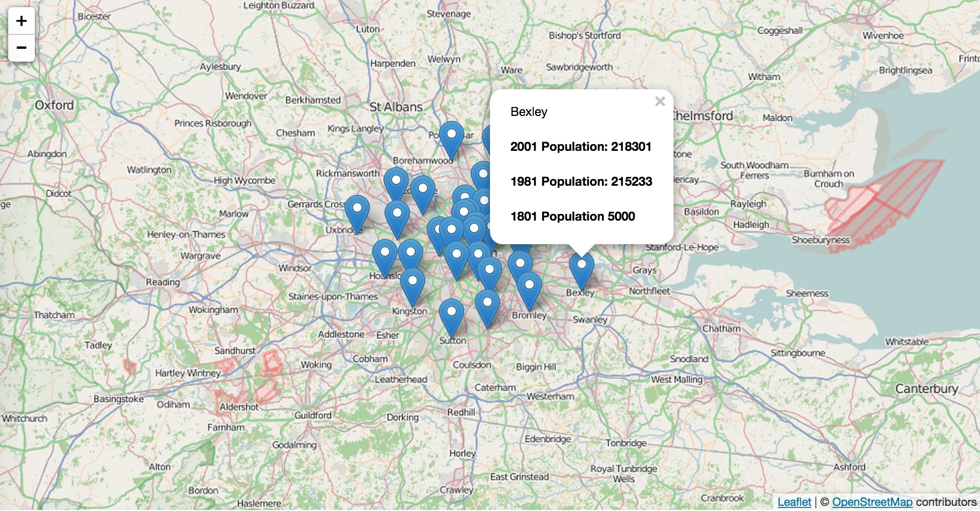Click the topmost marker right of Rickmansworth label
This screenshot has height=511, width=980.
[x=396, y=183]
